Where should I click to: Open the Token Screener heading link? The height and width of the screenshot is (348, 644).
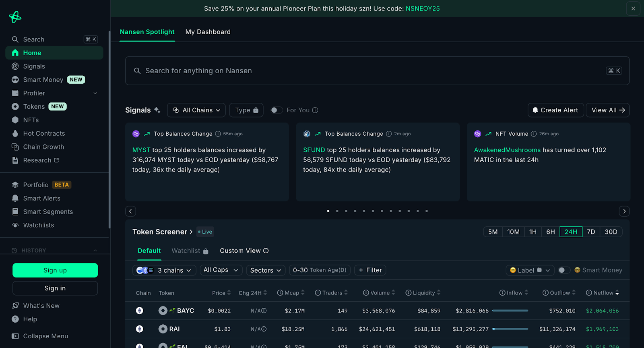[x=163, y=232]
